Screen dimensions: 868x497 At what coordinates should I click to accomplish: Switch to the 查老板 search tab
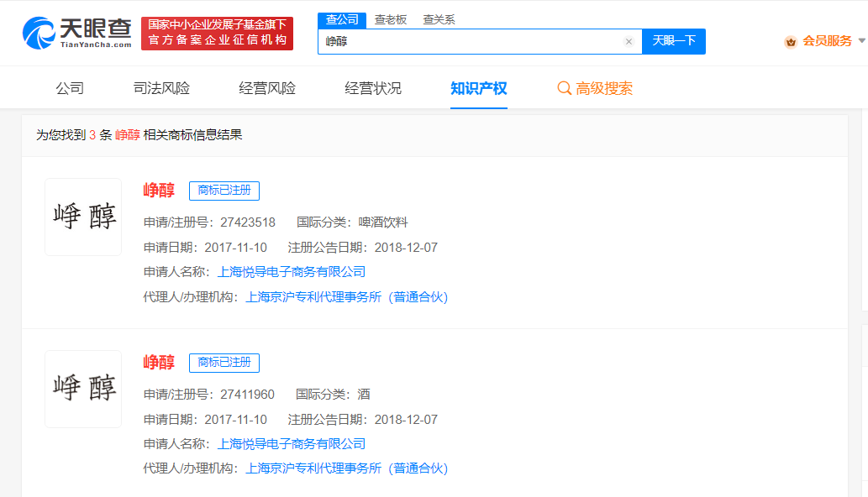[x=390, y=20]
